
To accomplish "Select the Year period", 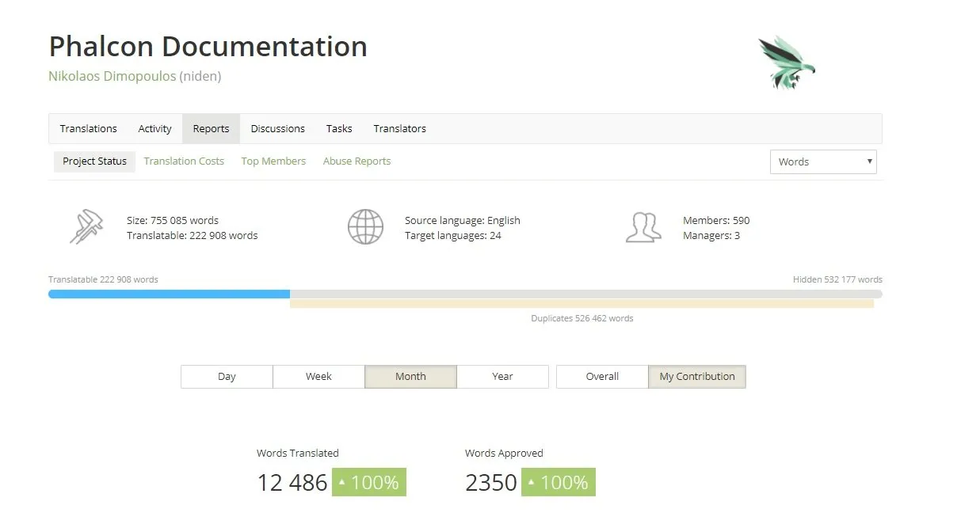I will pos(502,377).
